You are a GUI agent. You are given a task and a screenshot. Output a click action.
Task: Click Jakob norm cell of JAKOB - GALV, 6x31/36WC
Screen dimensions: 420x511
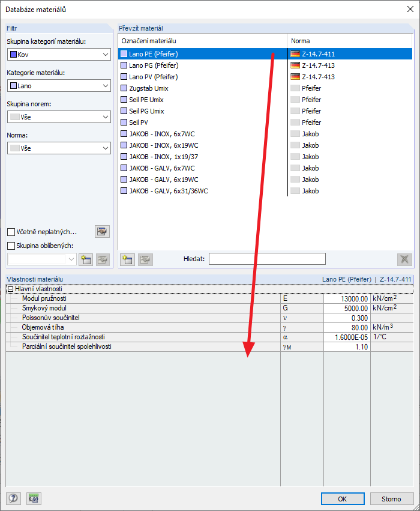(310, 191)
